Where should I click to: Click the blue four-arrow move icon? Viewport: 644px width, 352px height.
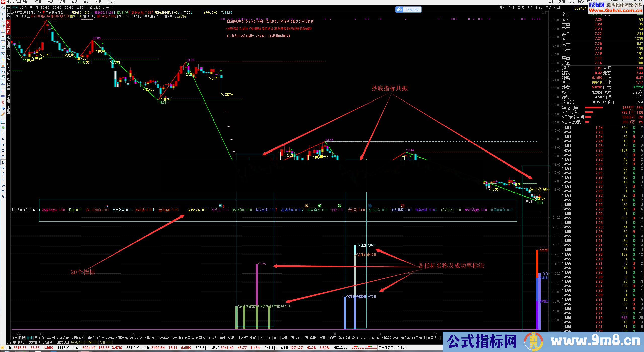(x=3, y=108)
